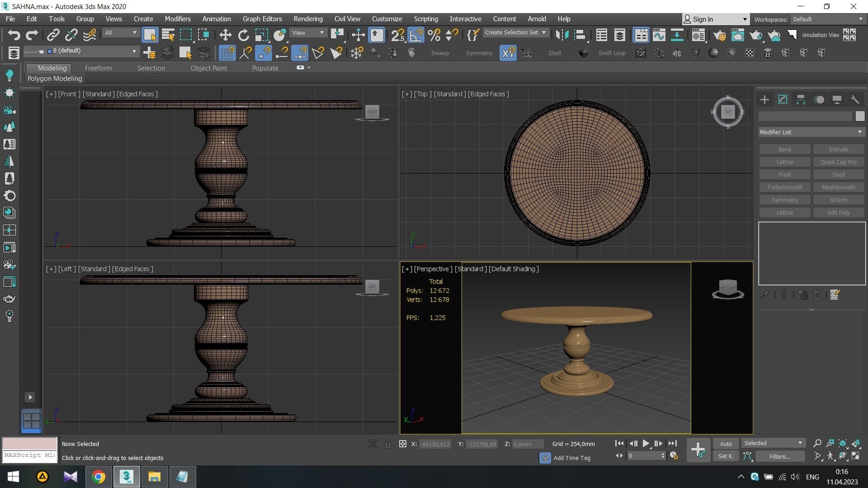The height and width of the screenshot is (488, 868).
Task: Click Configure Modifier Sets icon
Action: coord(835,295)
